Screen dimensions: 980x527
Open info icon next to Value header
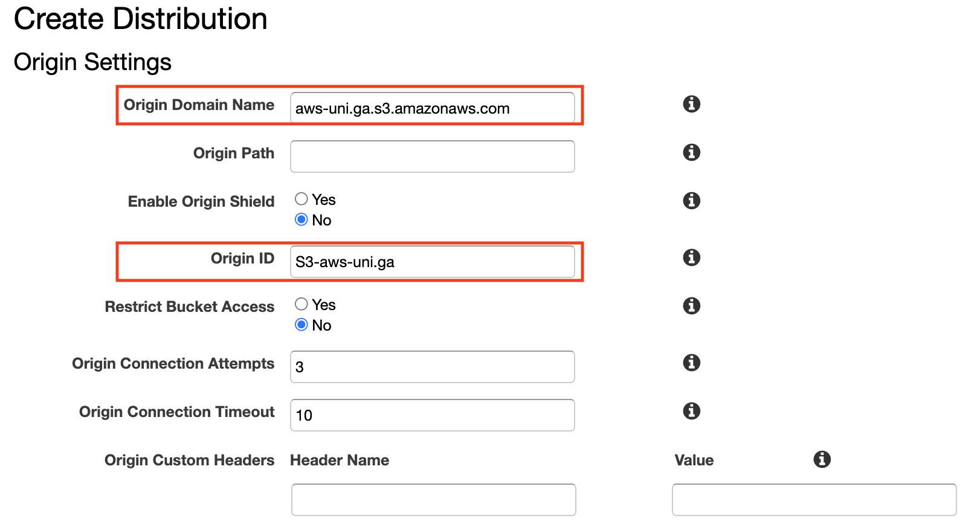coord(822,459)
